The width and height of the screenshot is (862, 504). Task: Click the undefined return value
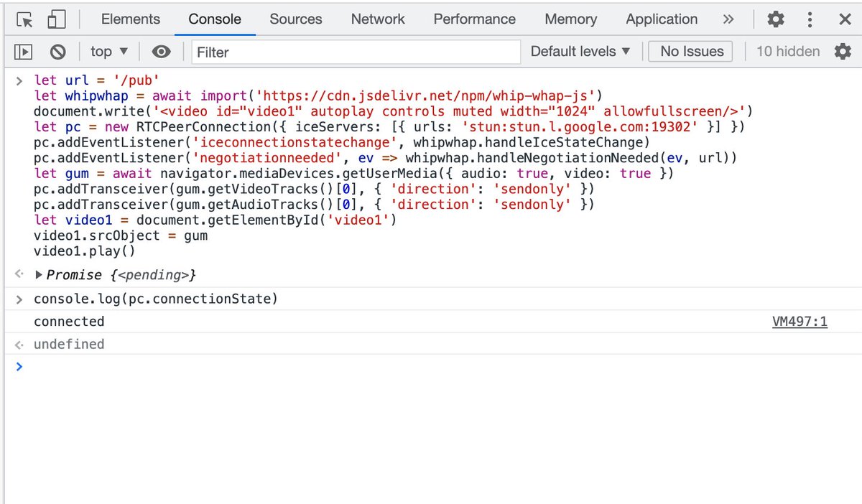coord(69,345)
